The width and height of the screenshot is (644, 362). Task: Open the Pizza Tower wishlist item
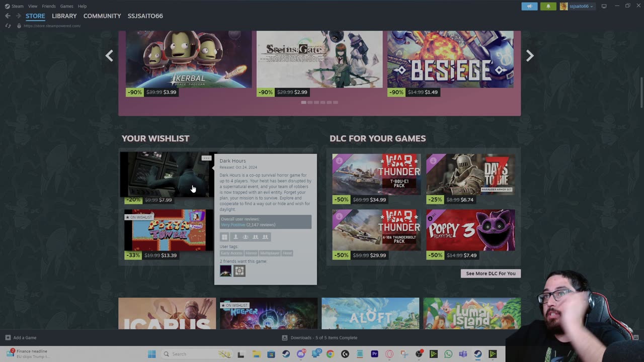pyautogui.click(x=169, y=230)
